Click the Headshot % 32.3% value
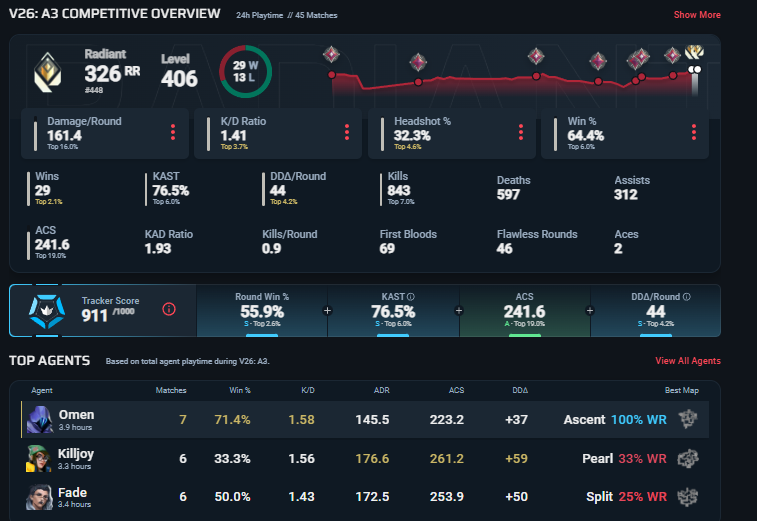Viewport: 757px width, 521px height. (x=412, y=136)
